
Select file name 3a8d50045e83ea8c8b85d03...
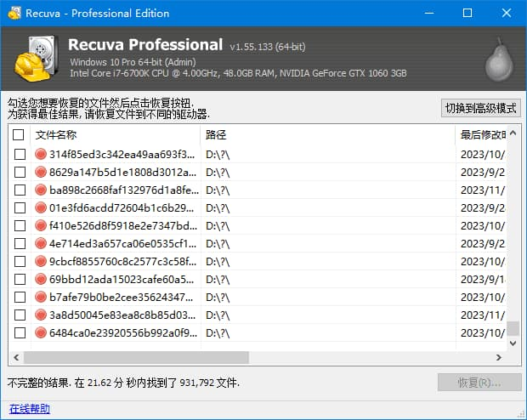[122, 315]
